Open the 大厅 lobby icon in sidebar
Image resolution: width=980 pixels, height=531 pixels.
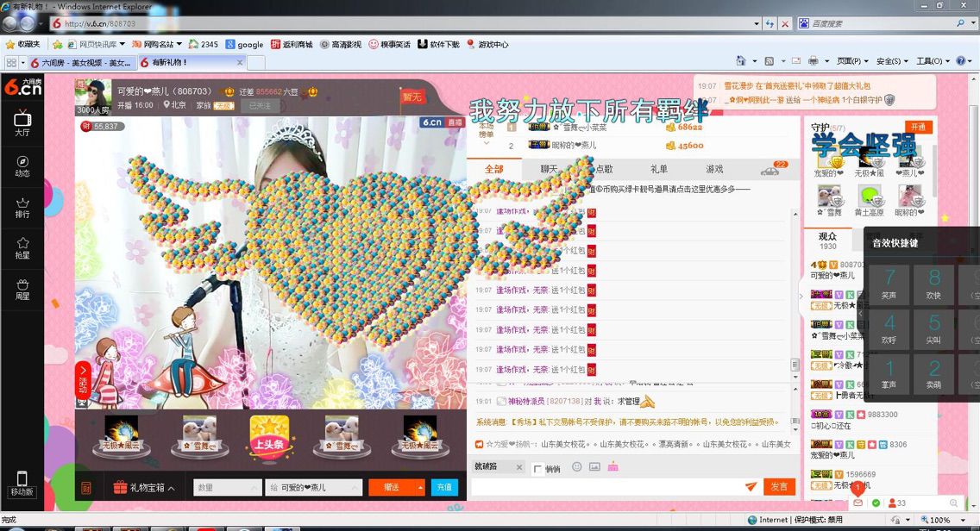pos(22,123)
